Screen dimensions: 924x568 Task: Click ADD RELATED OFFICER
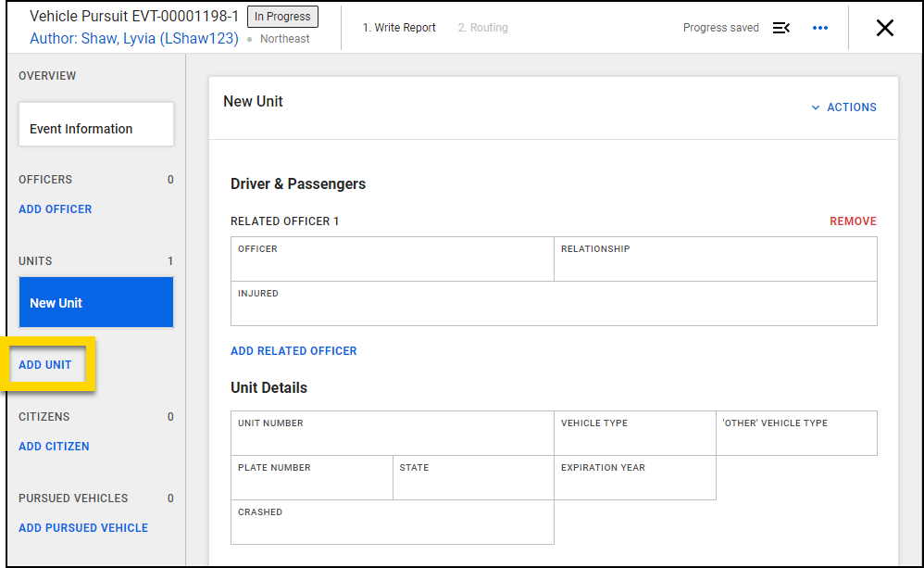tap(293, 350)
